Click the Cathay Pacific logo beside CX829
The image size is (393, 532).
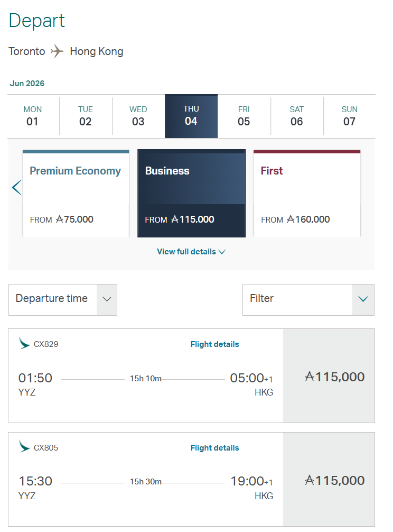pyautogui.click(x=24, y=344)
